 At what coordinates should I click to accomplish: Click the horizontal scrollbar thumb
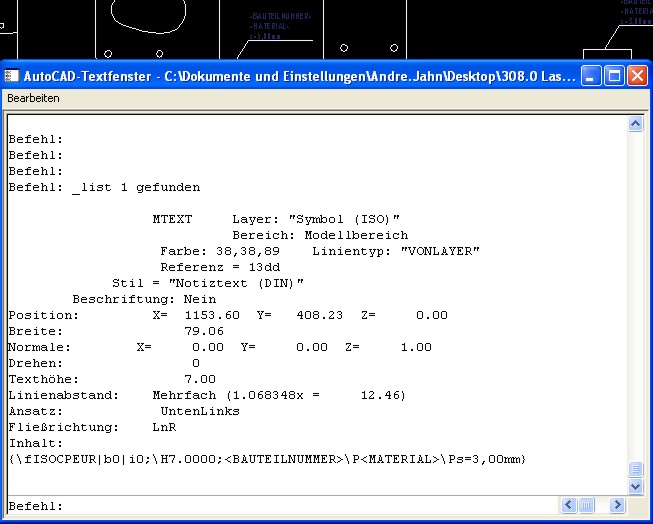(586, 505)
